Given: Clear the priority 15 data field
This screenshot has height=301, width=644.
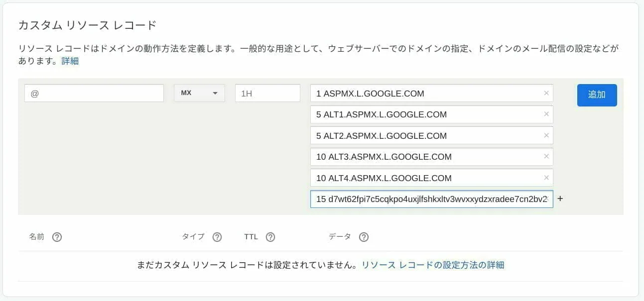Looking at the screenshot, I should (x=547, y=199).
